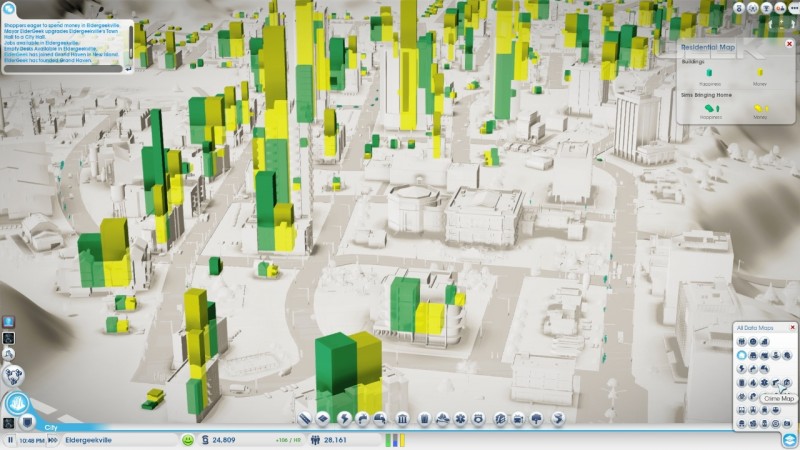The image size is (800, 450).
Task: Click the chat message input field
Action: pyautogui.click(x=63, y=68)
